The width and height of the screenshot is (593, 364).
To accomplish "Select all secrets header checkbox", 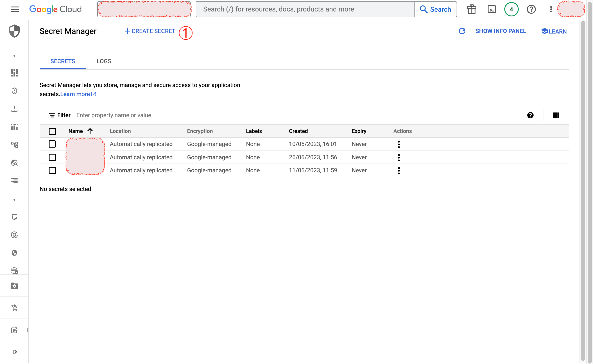I will click(52, 131).
